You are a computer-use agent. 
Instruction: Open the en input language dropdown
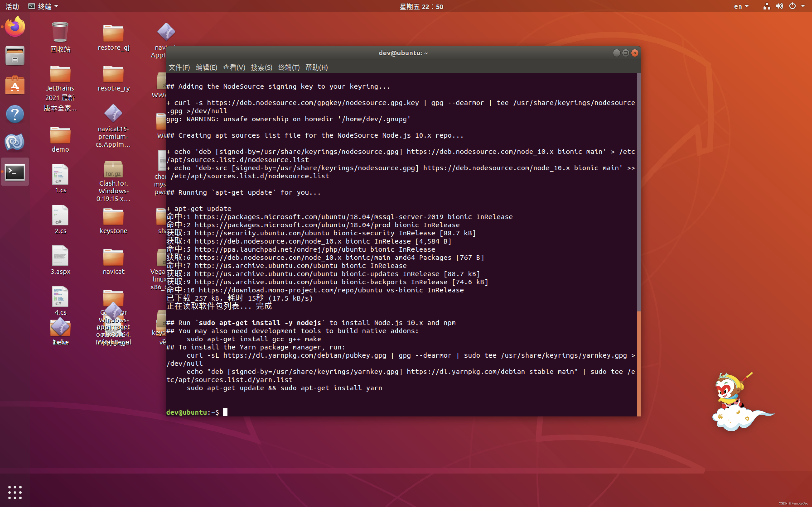coord(741,6)
